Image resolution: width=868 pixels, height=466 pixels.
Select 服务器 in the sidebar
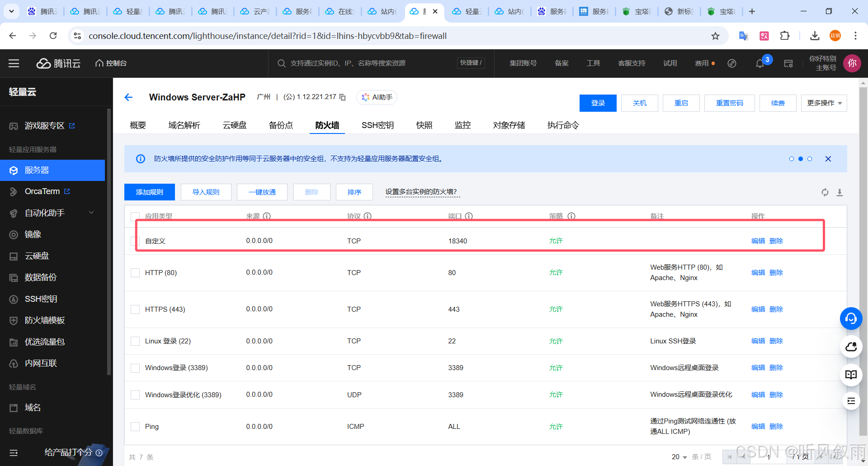(52, 170)
